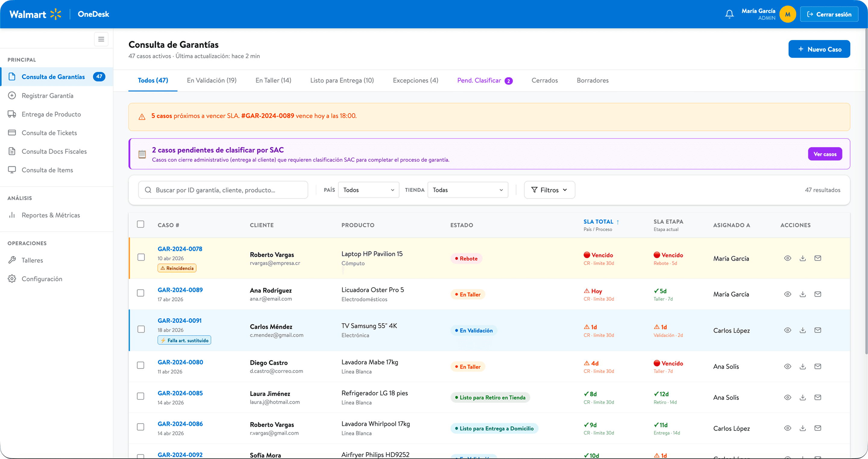Switch to the En Taller (14) tab
The image size is (868, 459).
tap(273, 80)
